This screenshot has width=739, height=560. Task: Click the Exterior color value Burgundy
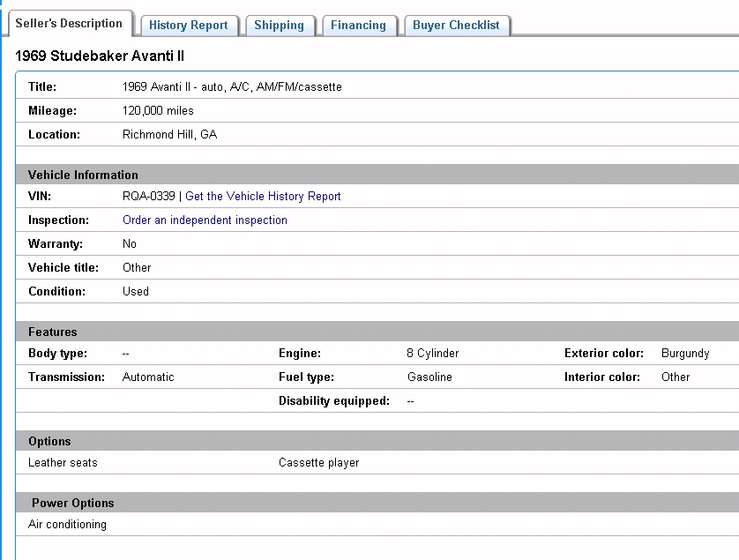click(x=685, y=353)
